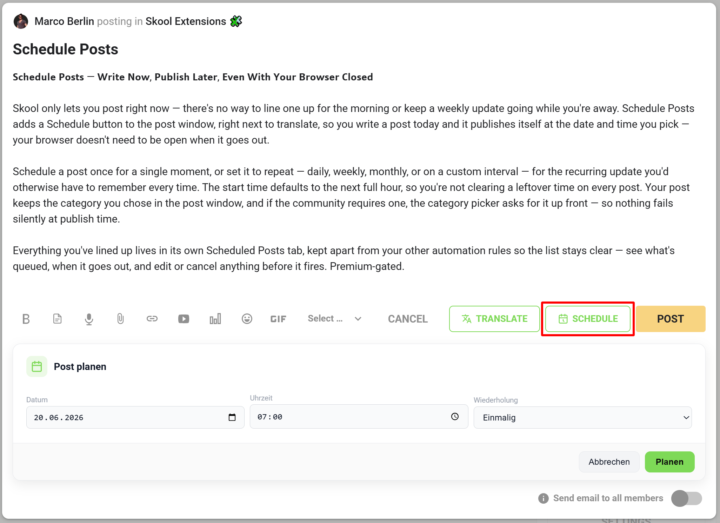Click the yellow POST button
Viewport: 720px width, 523px height.
670,319
